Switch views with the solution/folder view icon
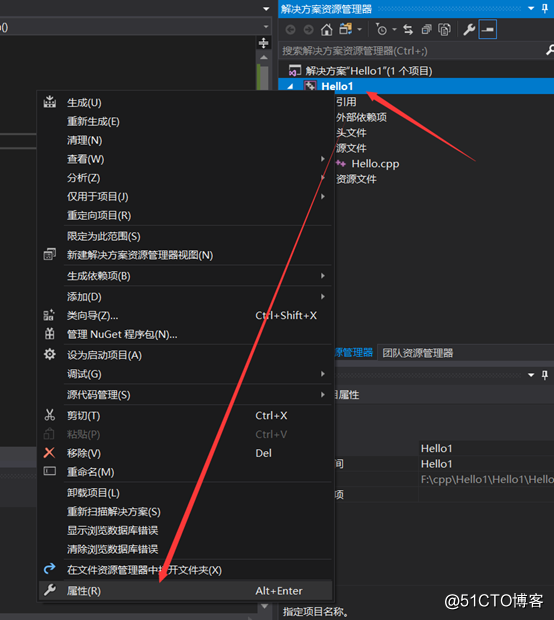Viewport: 554px width, 620px height. pyautogui.click(x=346, y=29)
